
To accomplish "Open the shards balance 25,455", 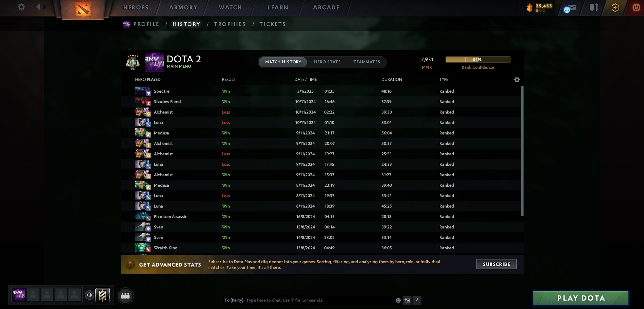I will click(x=540, y=7).
